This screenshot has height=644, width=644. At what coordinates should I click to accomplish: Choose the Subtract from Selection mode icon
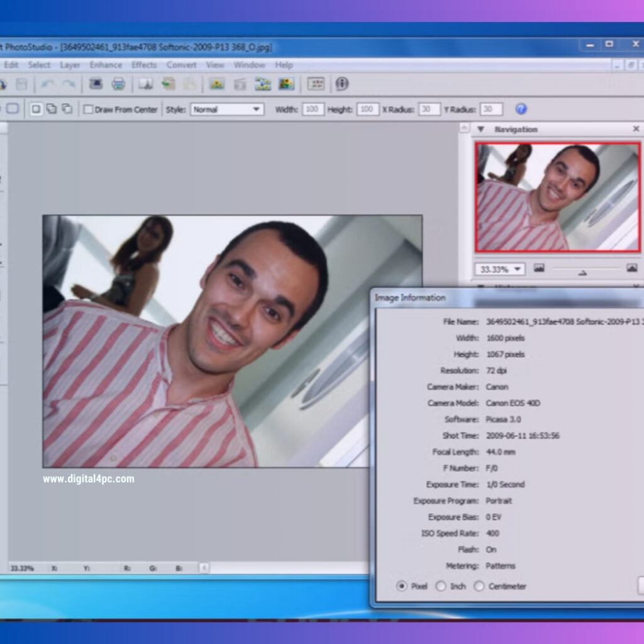[67, 109]
